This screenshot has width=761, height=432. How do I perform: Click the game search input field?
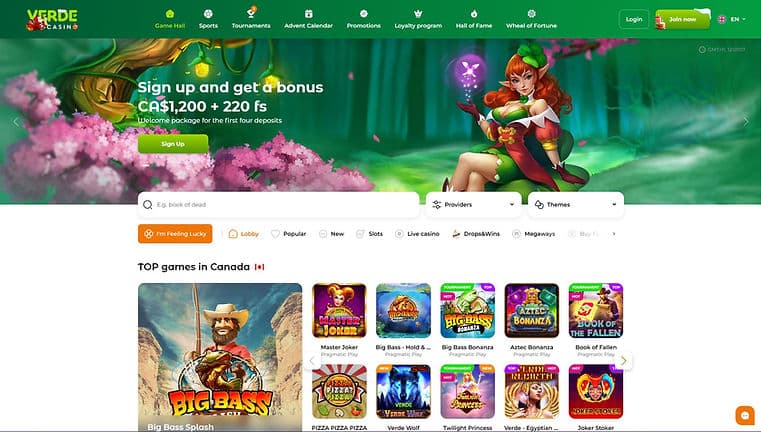pos(278,205)
